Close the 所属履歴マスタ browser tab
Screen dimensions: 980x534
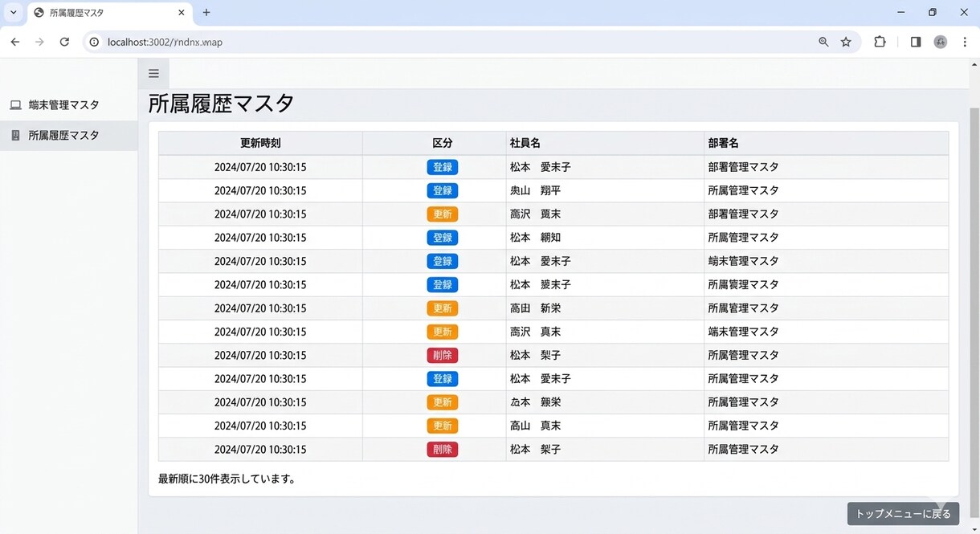point(182,13)
